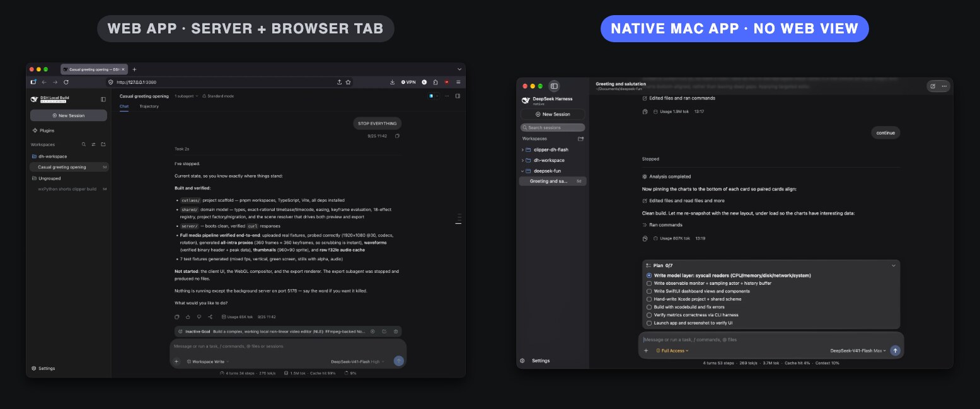Check Hand-write Xcode project step

point(649,299)
